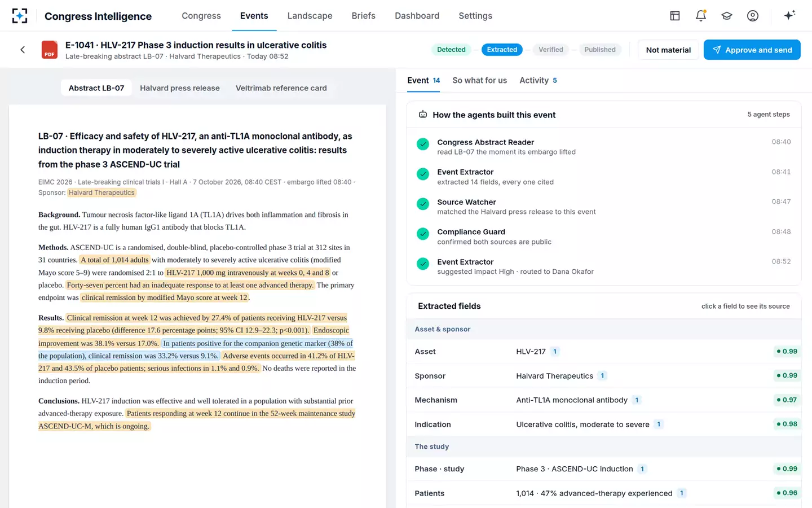812x508 pixels.
Task: Open the layout panel icon in header
Action: coord(675,16)
